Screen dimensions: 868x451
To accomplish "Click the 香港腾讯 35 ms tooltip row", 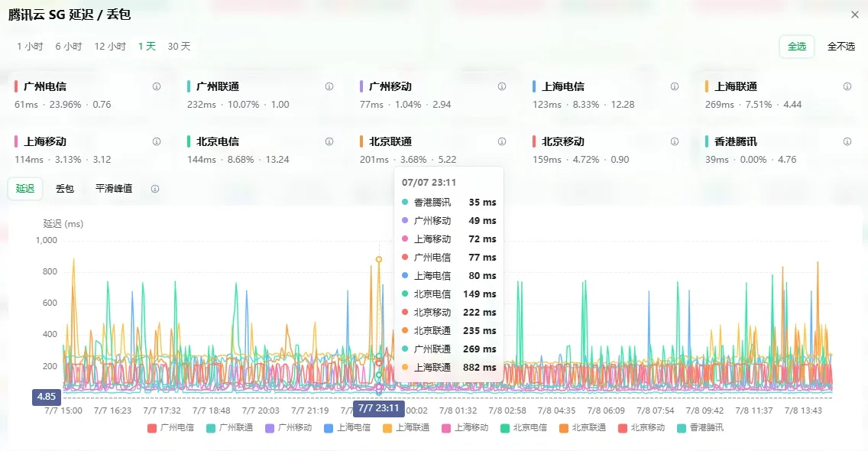I will (x=449, y=203).
